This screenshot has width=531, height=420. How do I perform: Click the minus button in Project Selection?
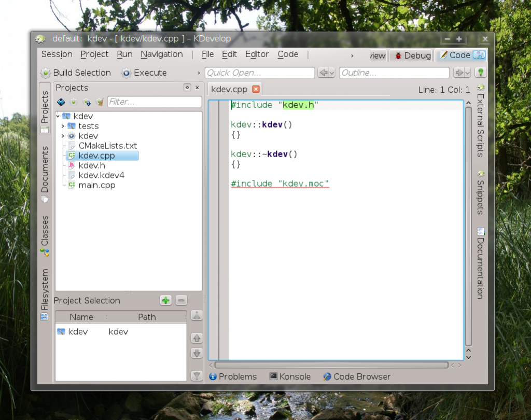181,300
